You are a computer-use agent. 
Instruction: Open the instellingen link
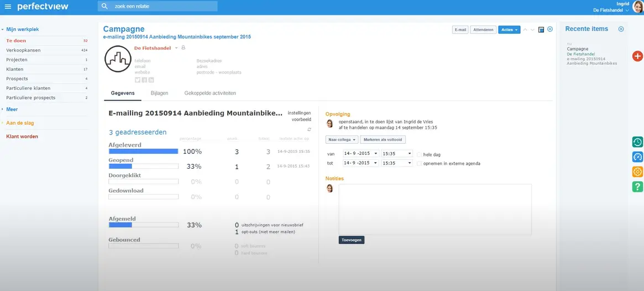coord(300,113)
